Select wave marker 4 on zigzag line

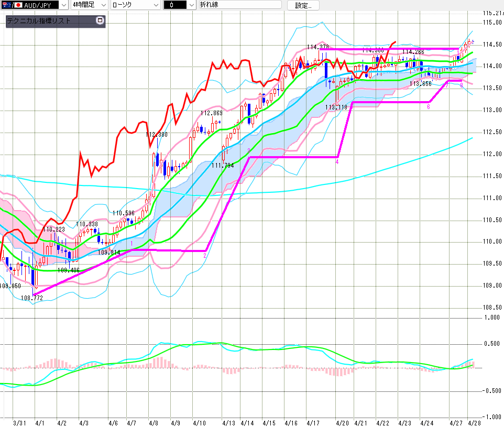coord(337,162)
